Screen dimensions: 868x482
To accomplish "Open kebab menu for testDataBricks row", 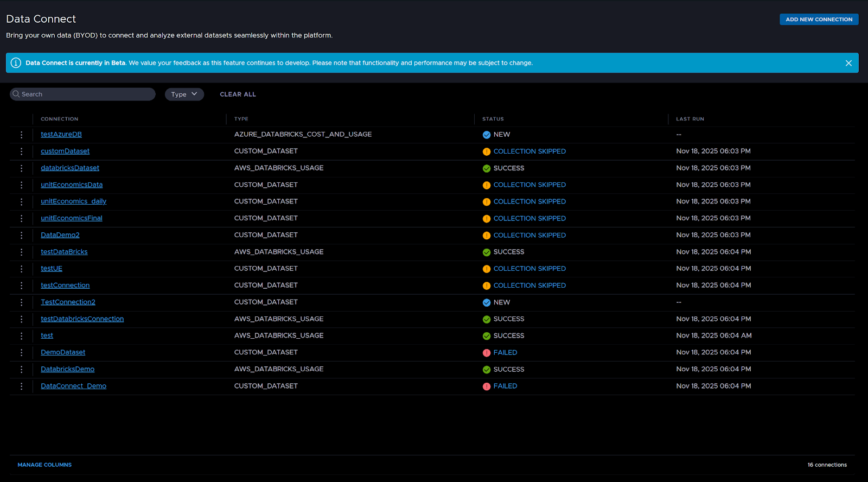I will [22, 252].
